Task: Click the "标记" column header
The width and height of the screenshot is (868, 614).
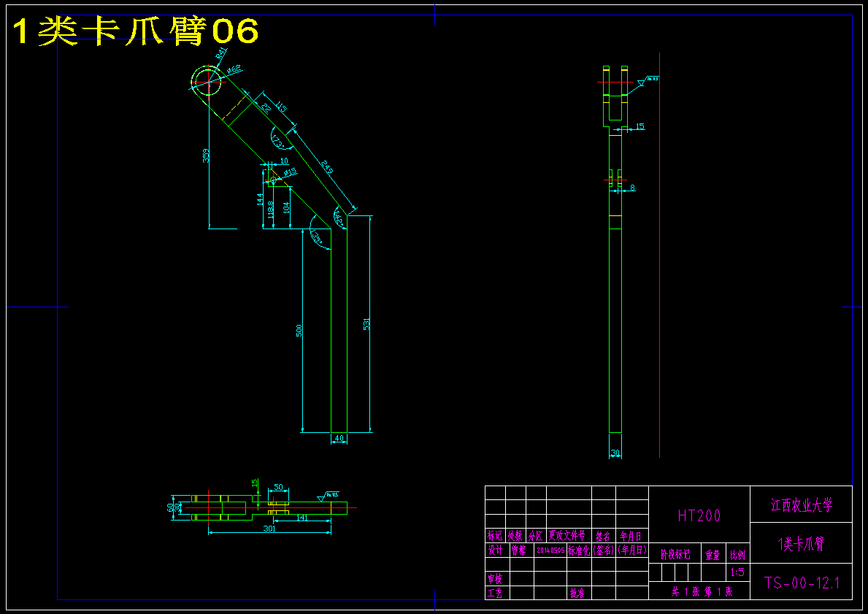Action: pyautogui.click(x=495, y=535)
